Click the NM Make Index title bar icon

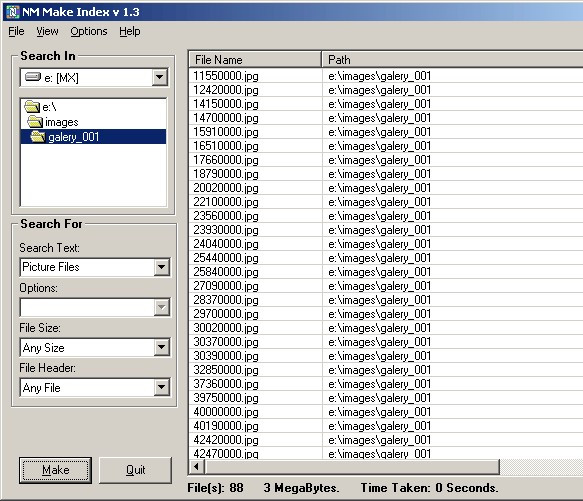coord(13,12)
